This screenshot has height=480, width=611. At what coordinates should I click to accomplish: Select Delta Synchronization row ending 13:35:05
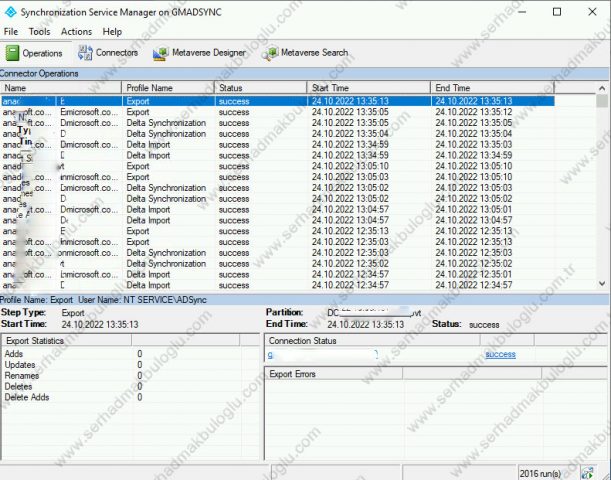point(277,123)
